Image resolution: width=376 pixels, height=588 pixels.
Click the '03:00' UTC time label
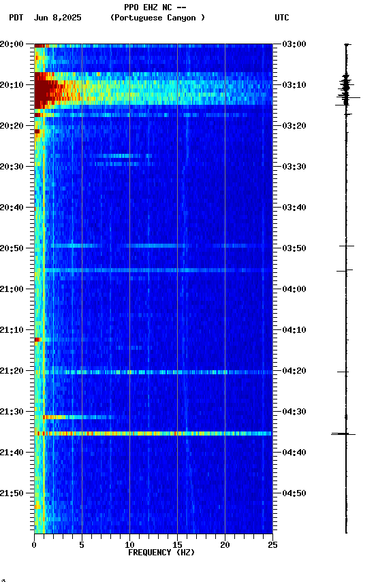[x=294, y=44]
